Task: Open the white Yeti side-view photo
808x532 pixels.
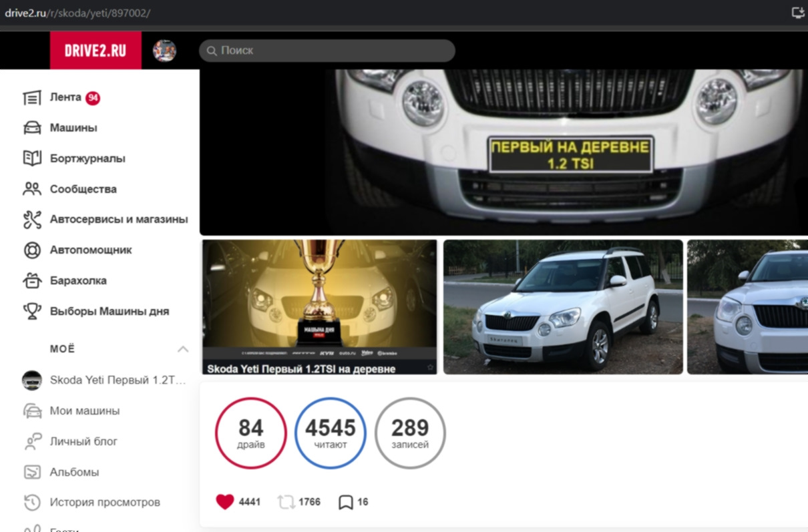Action: (563, 307)
